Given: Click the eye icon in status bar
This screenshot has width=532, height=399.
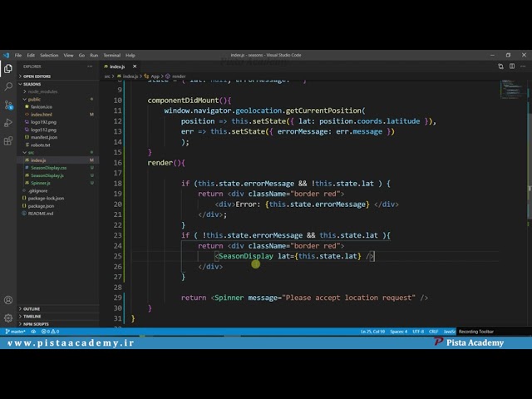Looking at the screenshot, I should [33, 332].
